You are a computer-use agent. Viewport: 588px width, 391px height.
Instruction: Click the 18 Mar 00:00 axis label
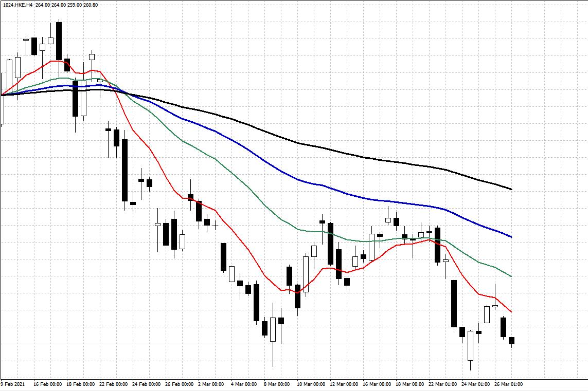tap(409, 384)
